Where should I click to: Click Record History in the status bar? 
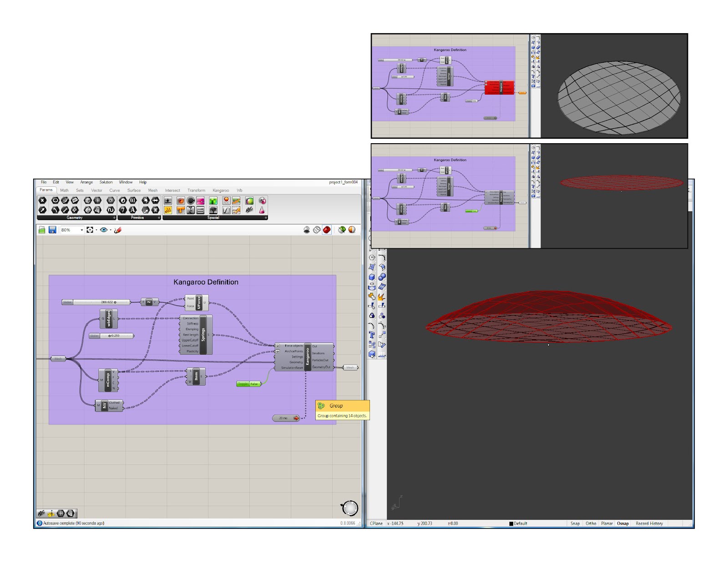(648, 523)
